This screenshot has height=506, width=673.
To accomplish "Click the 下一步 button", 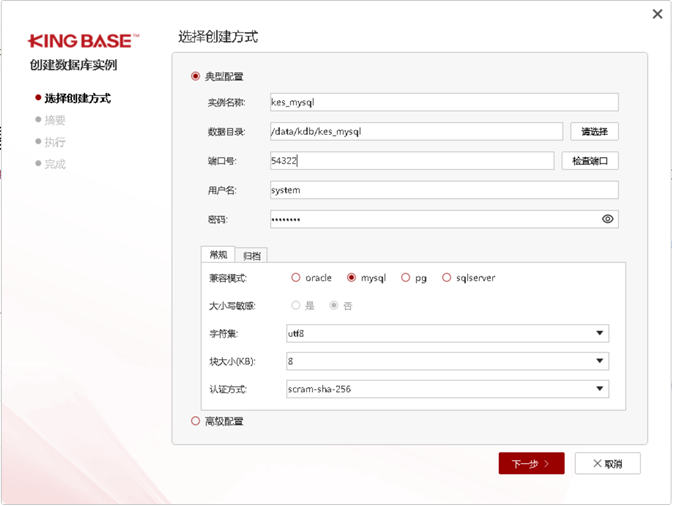I will [x=531, y=464].
